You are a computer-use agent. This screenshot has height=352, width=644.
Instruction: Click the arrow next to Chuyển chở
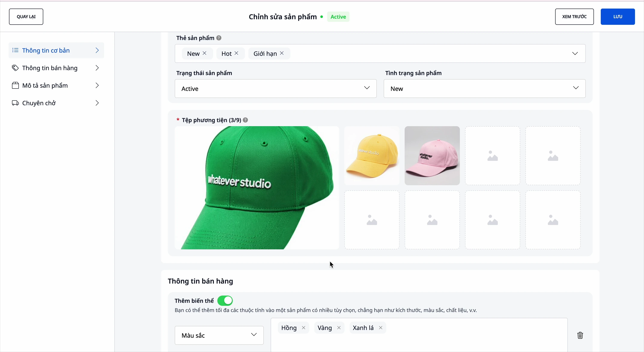point(97,103)
